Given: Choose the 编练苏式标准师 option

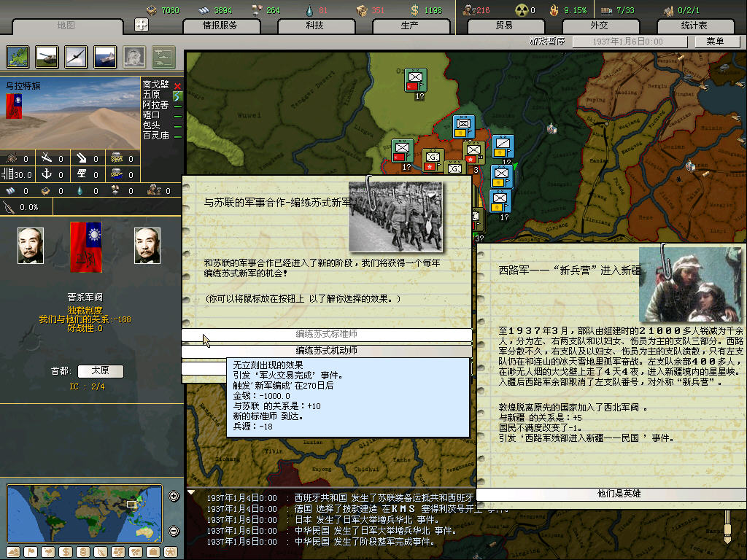Looking at the screenshot, I should (326, 334).
